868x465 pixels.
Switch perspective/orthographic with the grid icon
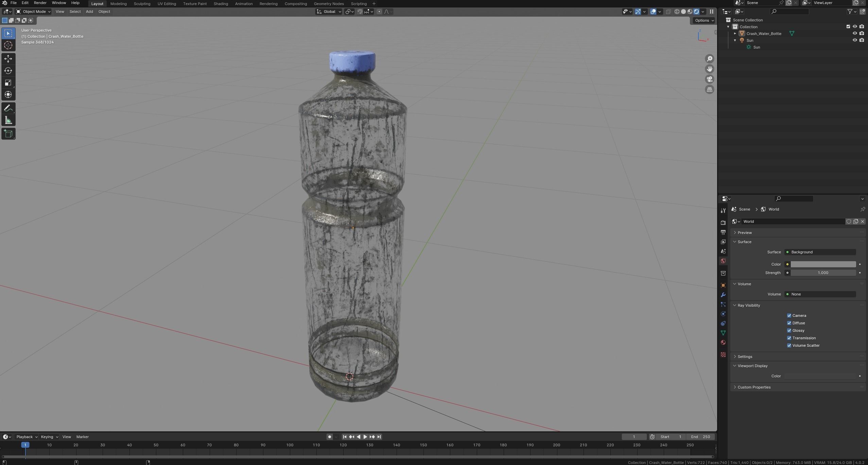tap(709, 90)
